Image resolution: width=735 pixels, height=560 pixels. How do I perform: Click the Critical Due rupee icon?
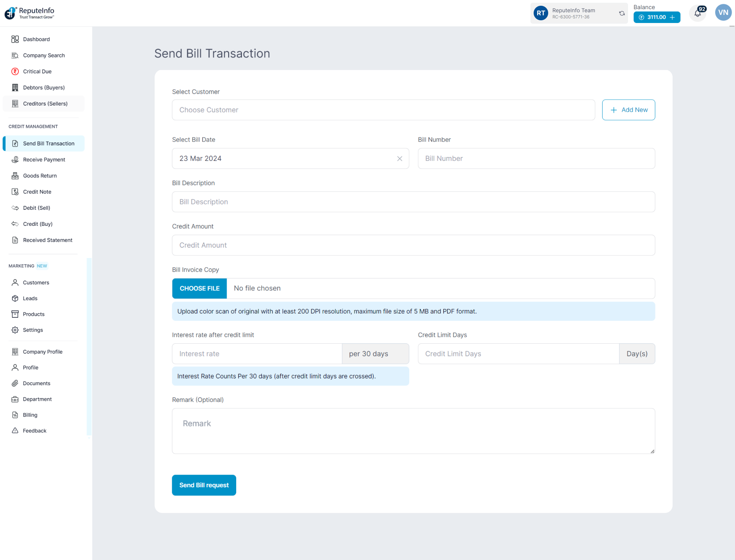(x=15, y=72)
